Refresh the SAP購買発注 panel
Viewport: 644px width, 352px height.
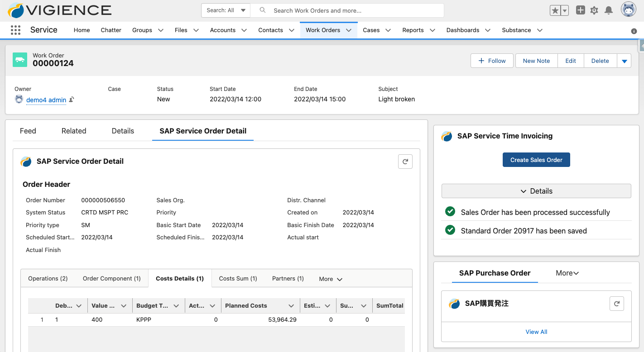tap(617, 304)
